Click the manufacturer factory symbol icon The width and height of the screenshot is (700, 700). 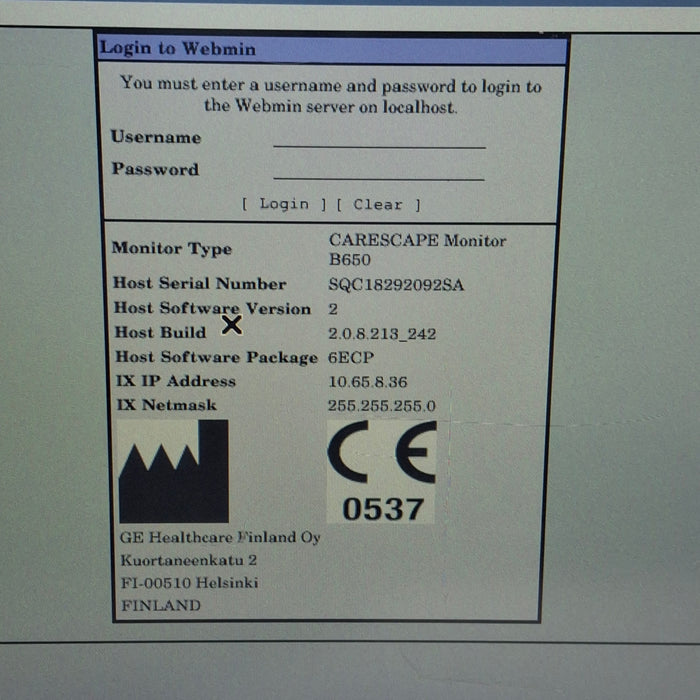pyautogui.click(x=174, y=471)
